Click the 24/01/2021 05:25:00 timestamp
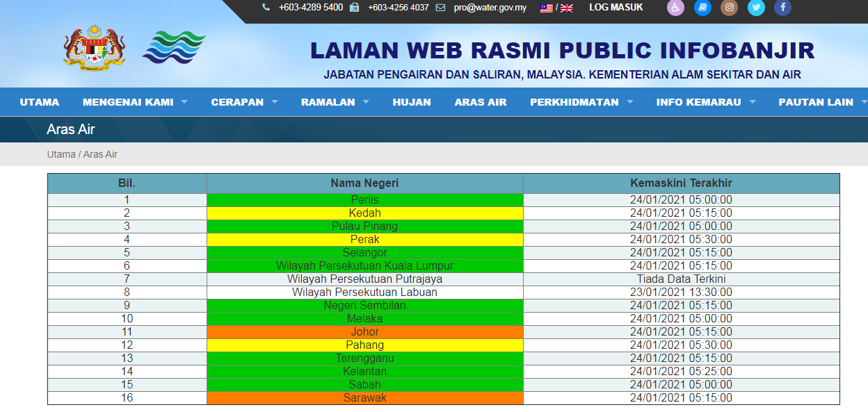 tap(682, 372)
